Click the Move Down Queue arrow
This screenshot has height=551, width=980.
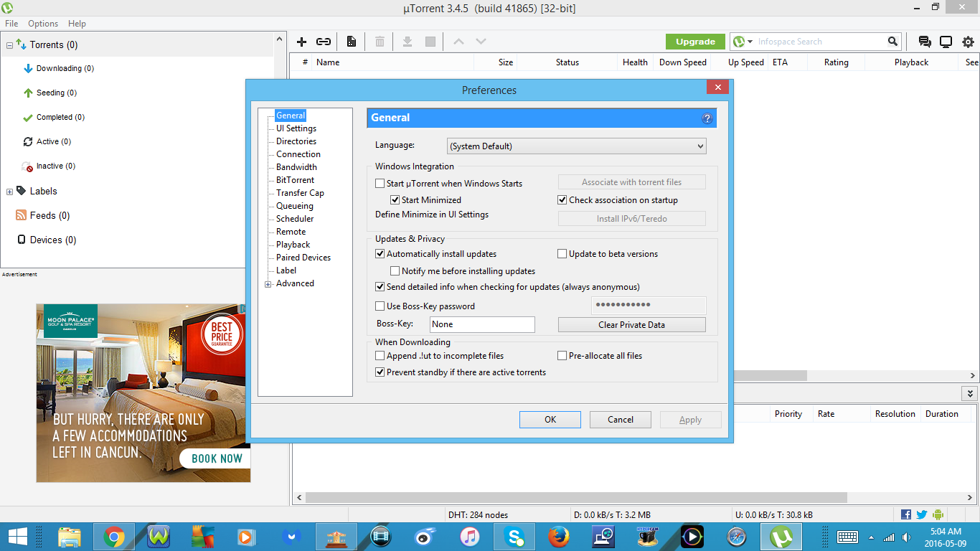[481, 42]
